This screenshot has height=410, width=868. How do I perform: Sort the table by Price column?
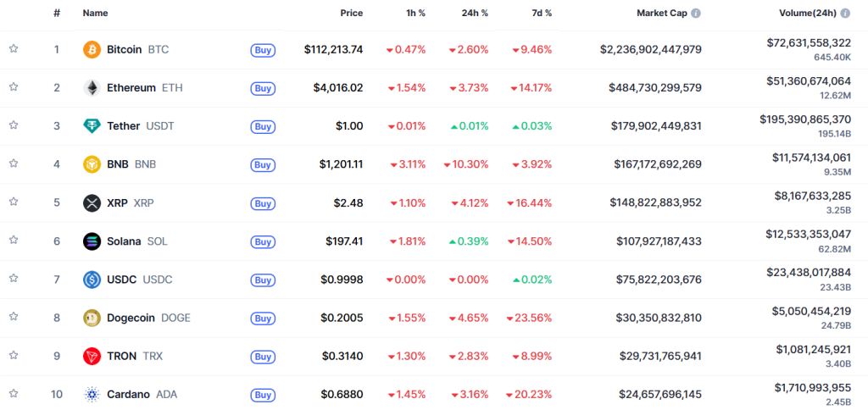(x=351, y=14)
